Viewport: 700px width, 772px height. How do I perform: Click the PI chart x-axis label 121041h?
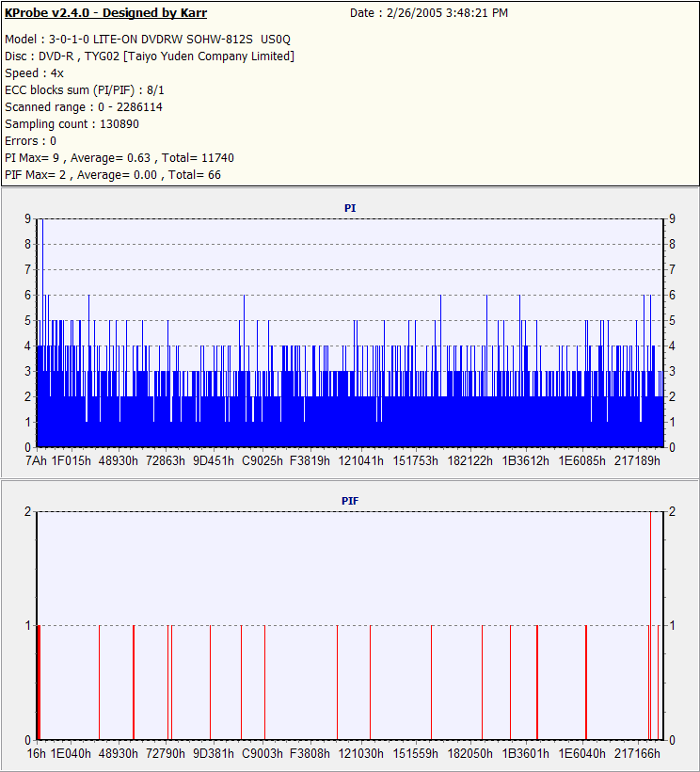pyautogui.click(x=361, y=460)
